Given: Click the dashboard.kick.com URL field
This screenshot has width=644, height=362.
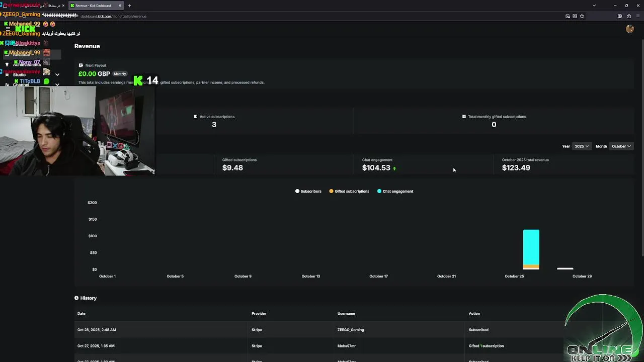Looking at the screenshot, I should [113, 16].
